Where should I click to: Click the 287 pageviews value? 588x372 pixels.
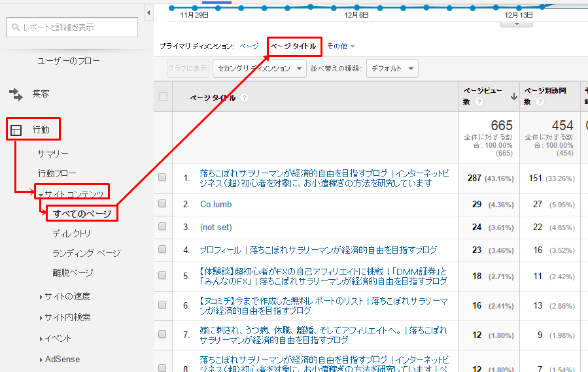pos(474,178)
